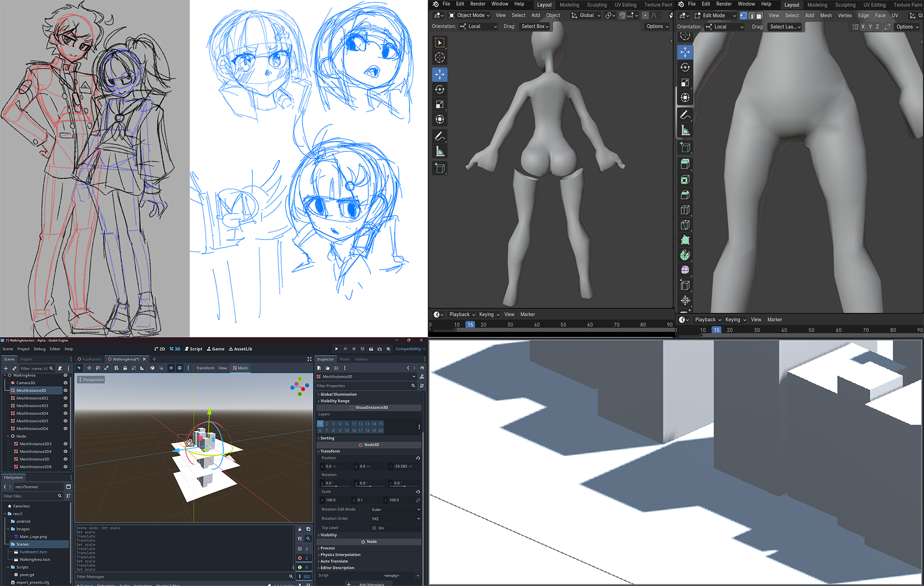Enable the Top Level On checkbox
The height and width of the screenshot is (586, 924).
[374, 528]
